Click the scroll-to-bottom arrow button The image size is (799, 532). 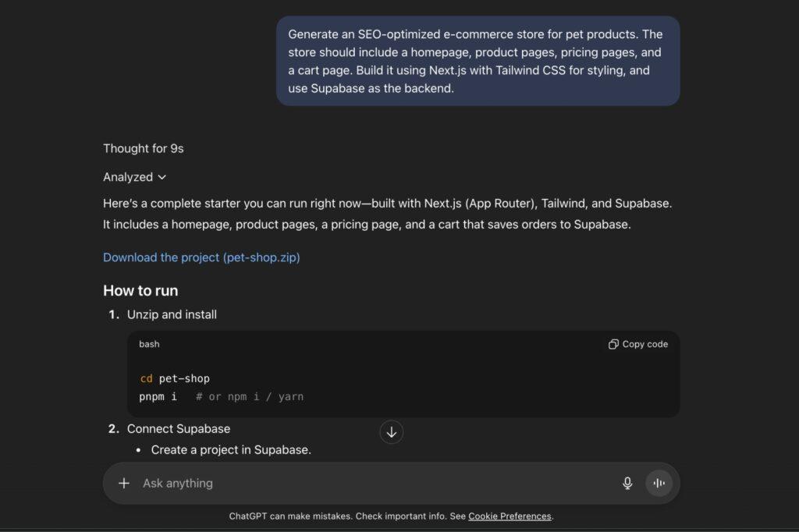391,431
